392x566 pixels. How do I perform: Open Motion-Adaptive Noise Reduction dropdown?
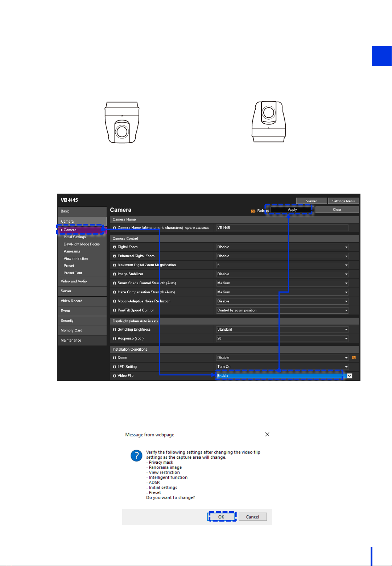pyautogui.click(x=282, y=301)
